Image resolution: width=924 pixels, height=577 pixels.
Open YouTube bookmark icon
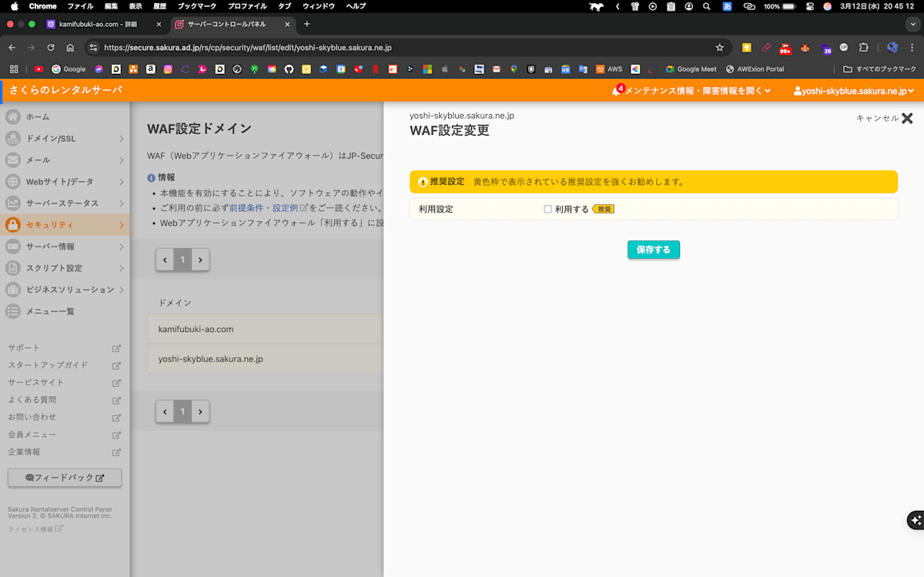tap(39, 69)
